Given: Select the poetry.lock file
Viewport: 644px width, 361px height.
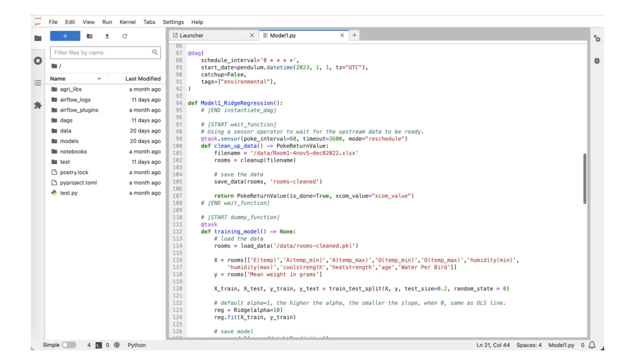Looking at the screenshot, I should point(105,172).
